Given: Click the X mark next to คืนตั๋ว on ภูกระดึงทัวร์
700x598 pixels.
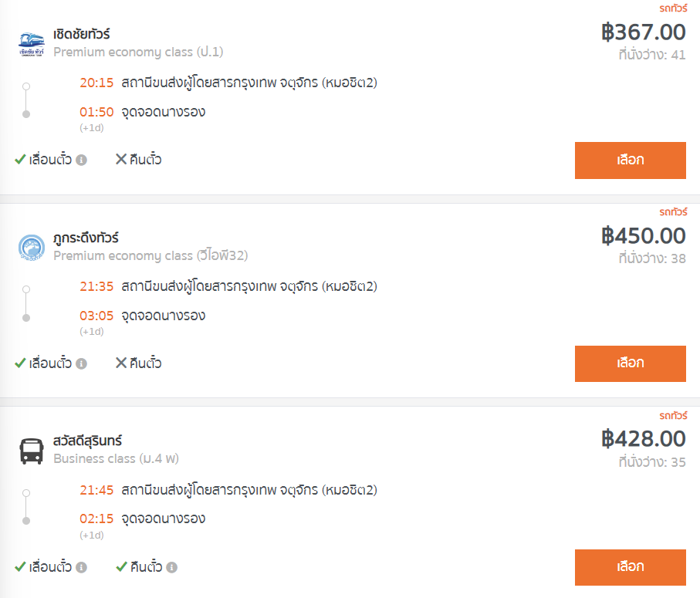Looking at the screenshot, I should [121, 363].
